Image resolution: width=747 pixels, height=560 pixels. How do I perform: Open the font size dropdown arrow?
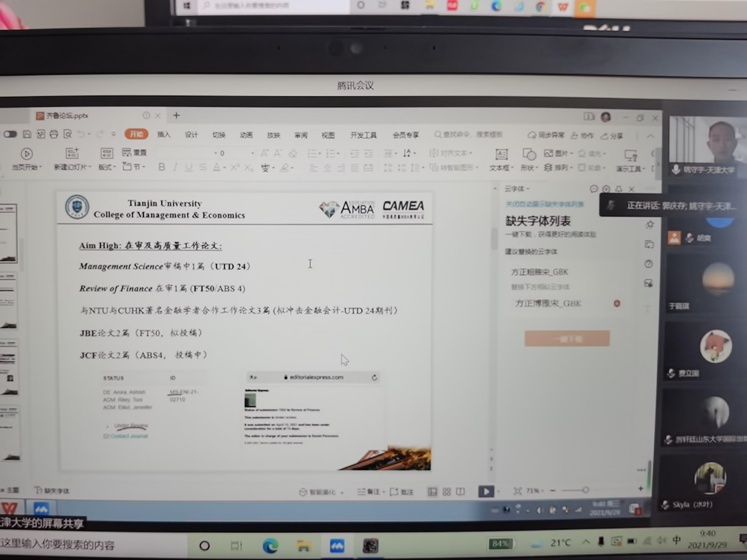pyautogui.click(x=252, y=153)
